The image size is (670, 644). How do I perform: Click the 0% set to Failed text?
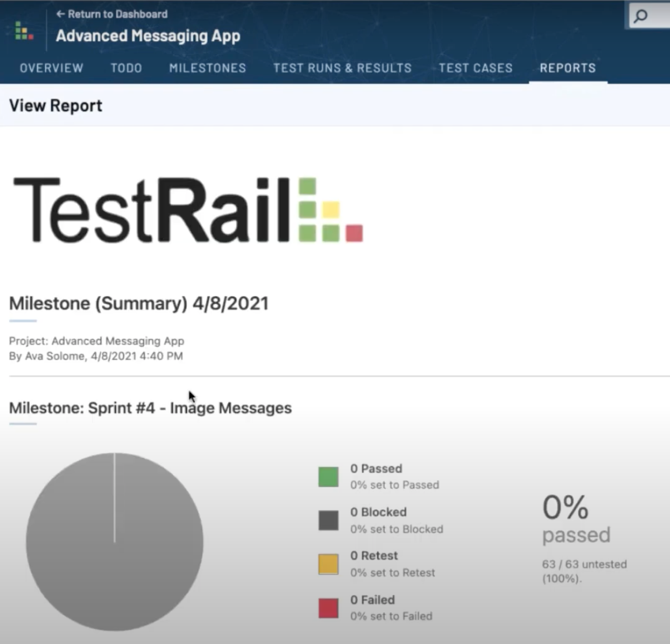coord(392,616)
